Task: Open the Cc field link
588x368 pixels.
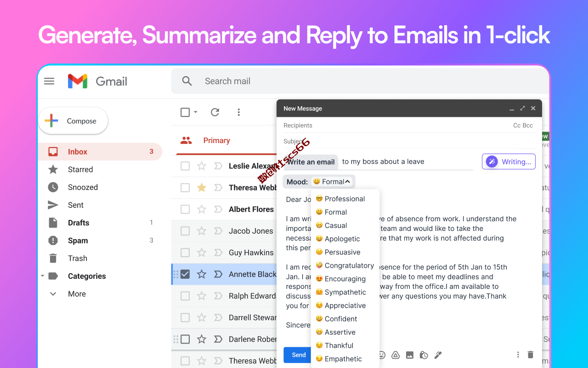Action: tap(517, 125)
